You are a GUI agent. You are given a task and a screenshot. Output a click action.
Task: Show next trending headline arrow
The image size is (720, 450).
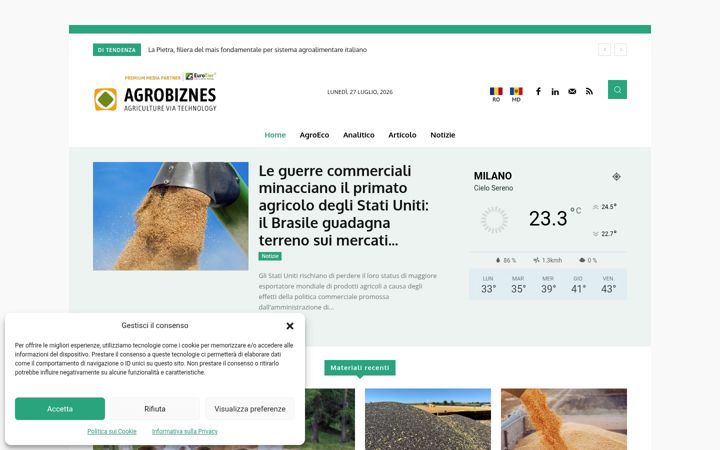click(620, 50)
